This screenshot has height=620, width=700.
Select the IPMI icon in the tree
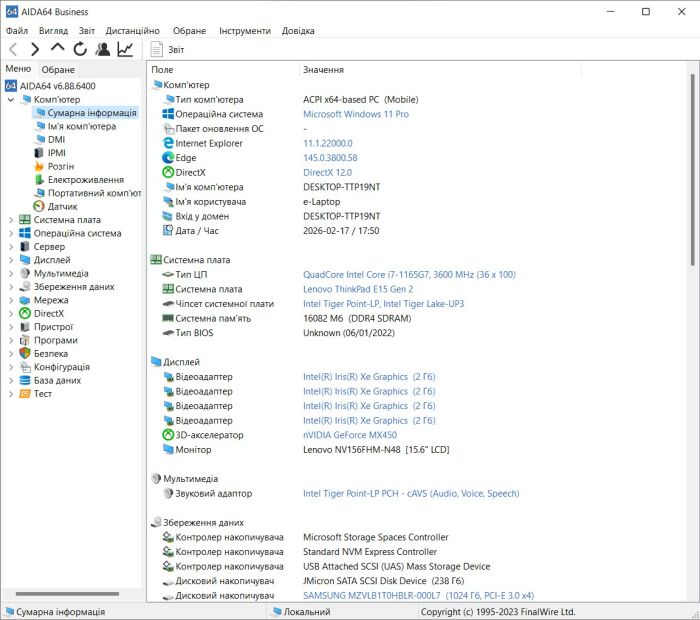[39, 153]
